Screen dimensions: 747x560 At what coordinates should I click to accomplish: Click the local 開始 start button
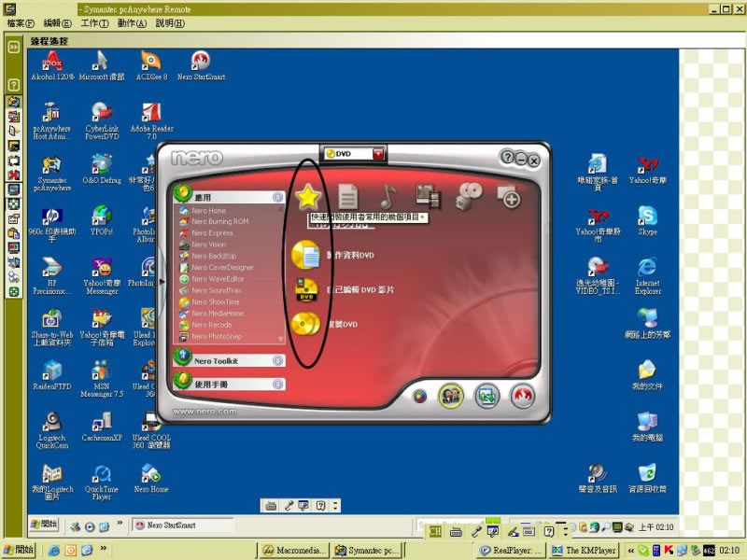[19, 550]
